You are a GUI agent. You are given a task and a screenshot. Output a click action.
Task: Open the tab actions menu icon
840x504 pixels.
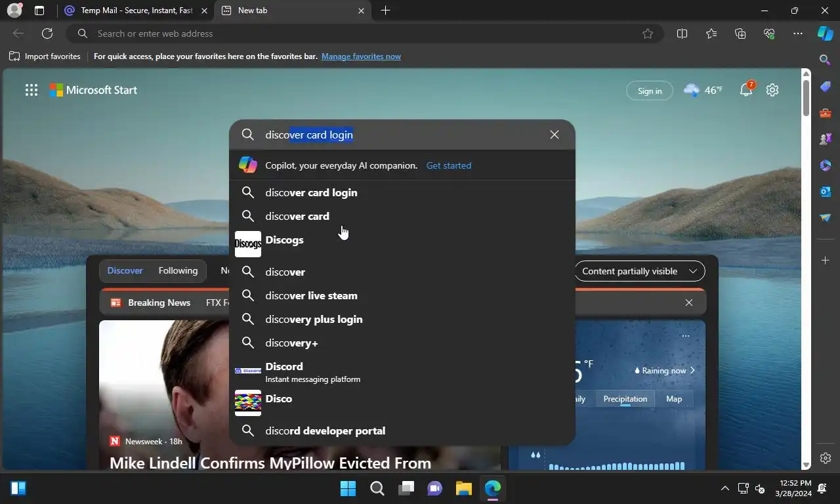[x=39, y=10]
